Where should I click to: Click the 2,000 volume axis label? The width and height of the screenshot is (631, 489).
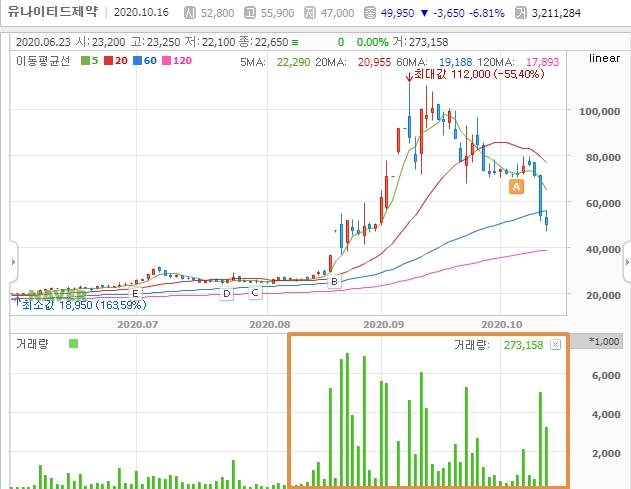[x=606, y=454]
